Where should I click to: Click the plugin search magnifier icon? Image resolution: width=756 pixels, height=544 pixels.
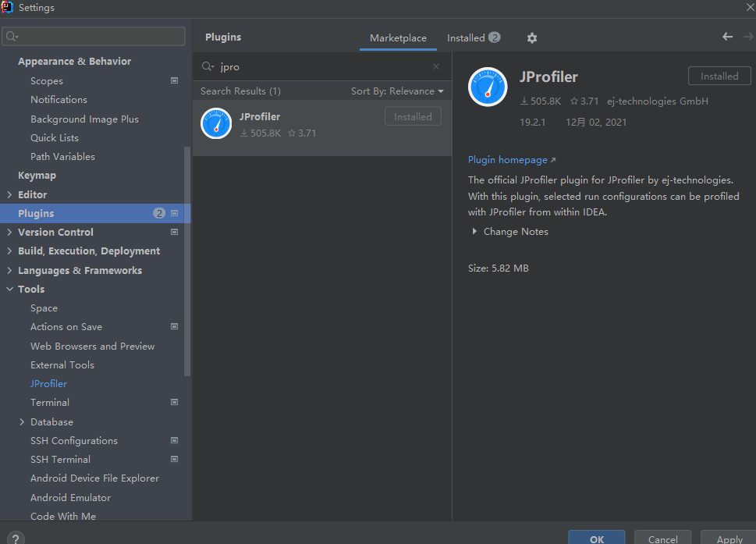[x=208, y=66]
